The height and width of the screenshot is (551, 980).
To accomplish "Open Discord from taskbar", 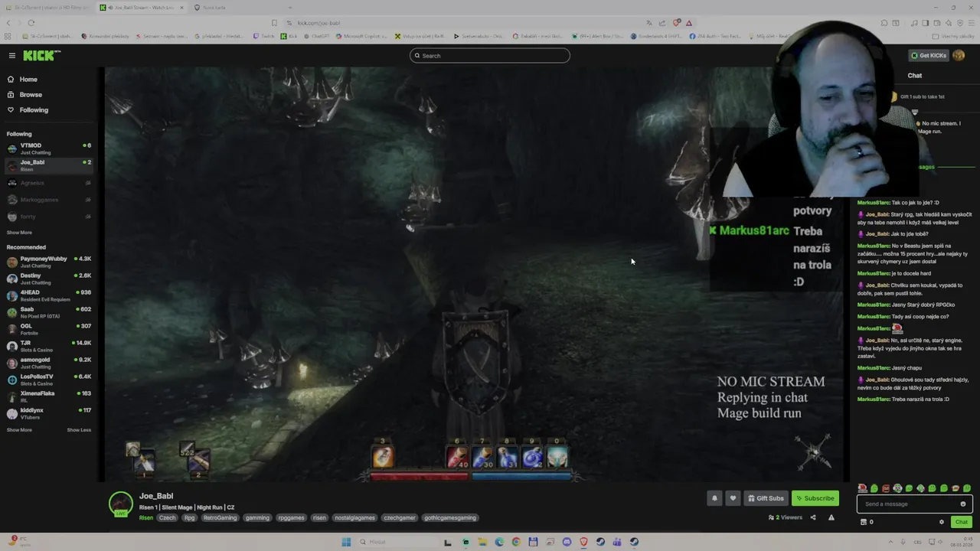I will pyautogui.click(x=567, y=542).
